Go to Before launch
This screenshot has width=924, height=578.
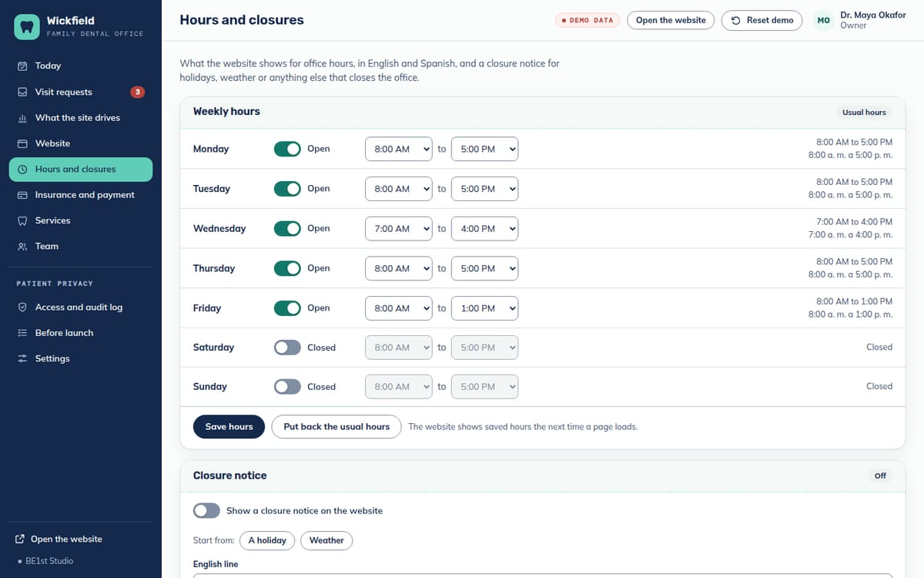pos(81,333)
